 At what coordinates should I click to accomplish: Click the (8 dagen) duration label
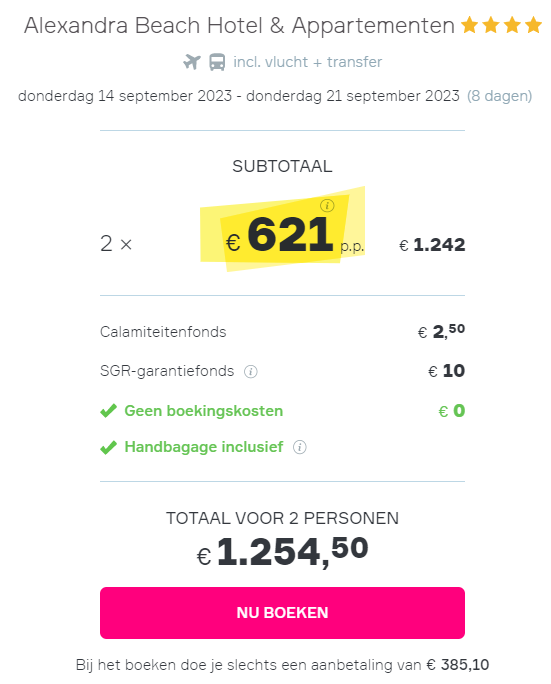pyautogui.click(x=500, y=96)
